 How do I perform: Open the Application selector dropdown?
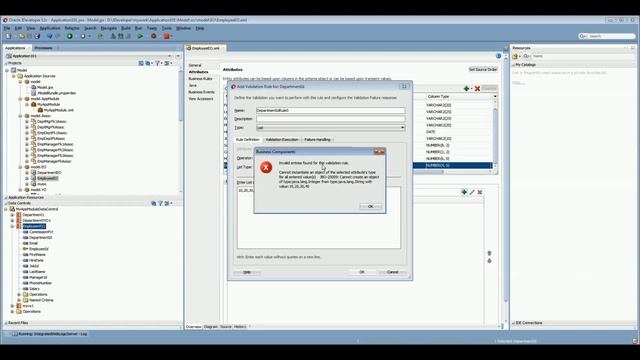[x=169, y=56]
